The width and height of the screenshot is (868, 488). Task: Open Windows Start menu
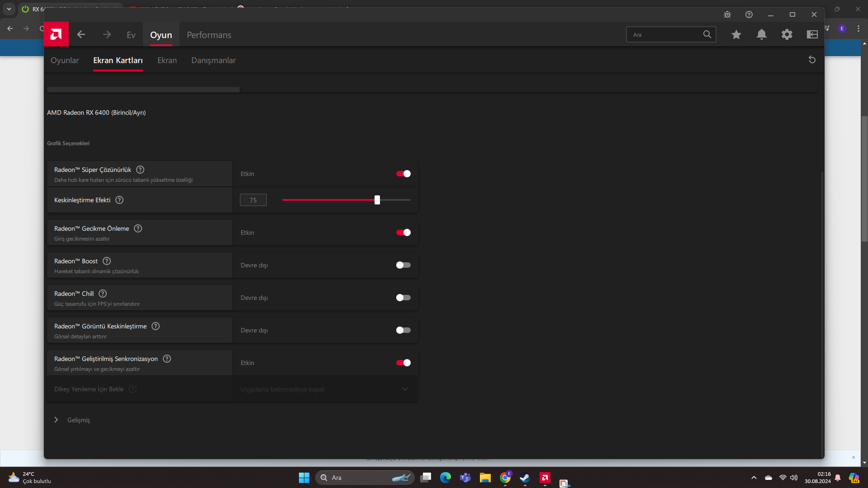tap(304, 478)
